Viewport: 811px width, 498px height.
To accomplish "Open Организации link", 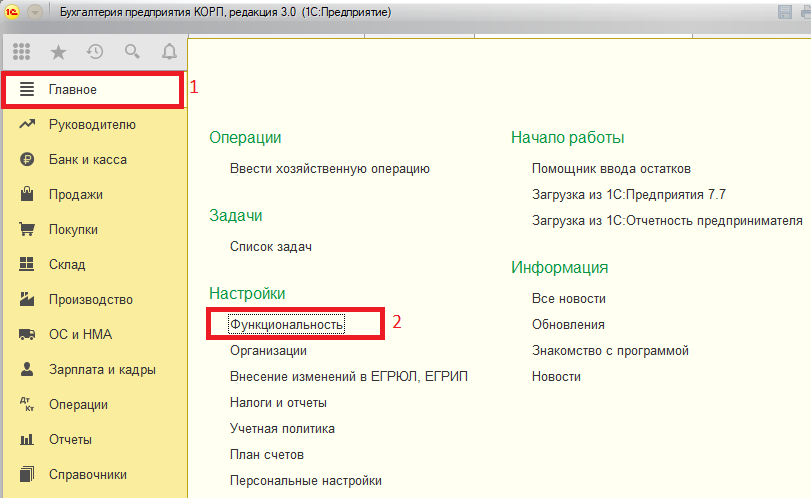I will click(x=268, y=351).
